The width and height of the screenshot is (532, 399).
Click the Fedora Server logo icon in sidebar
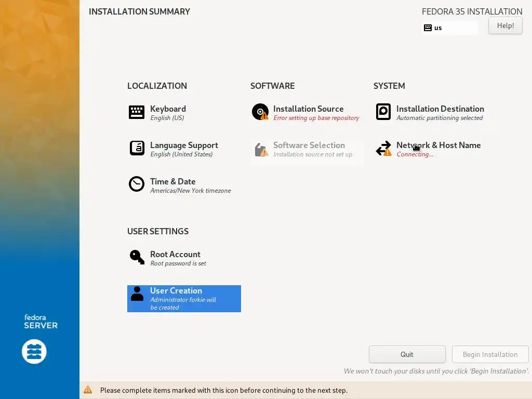[34, 352]
